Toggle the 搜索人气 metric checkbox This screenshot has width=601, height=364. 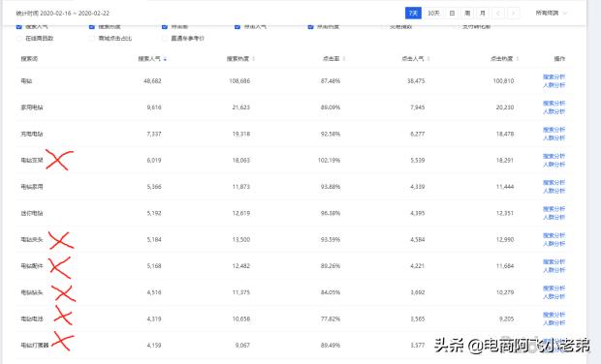click(19, 26)
